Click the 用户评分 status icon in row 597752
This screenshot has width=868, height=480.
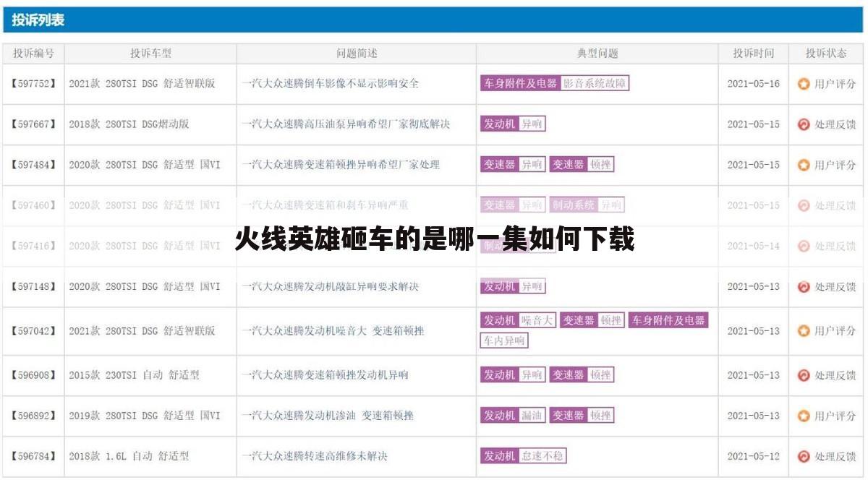(804, 84)
